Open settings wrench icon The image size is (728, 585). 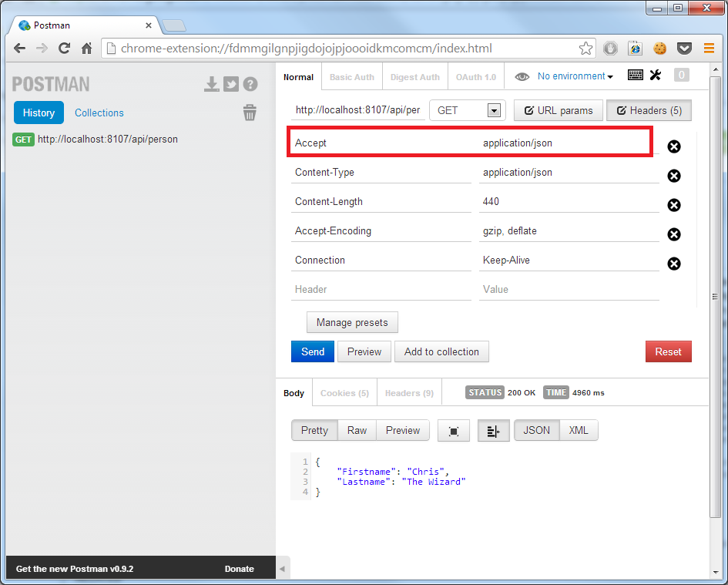655,75
